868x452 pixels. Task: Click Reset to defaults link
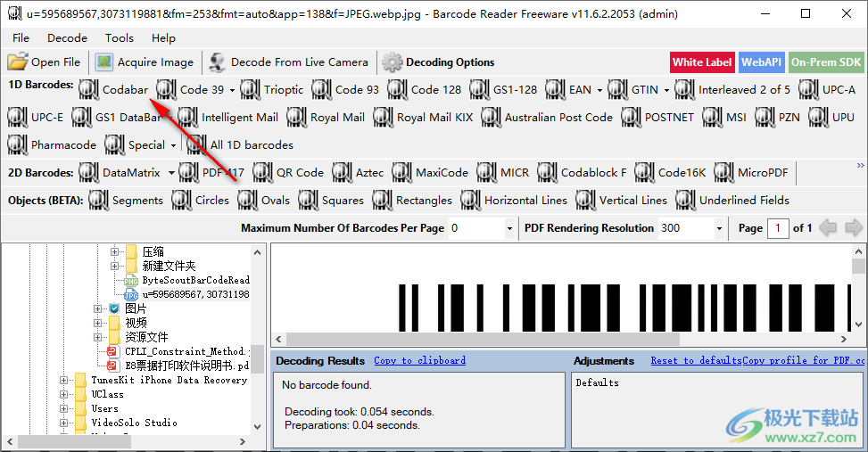(x=696, y=361)
